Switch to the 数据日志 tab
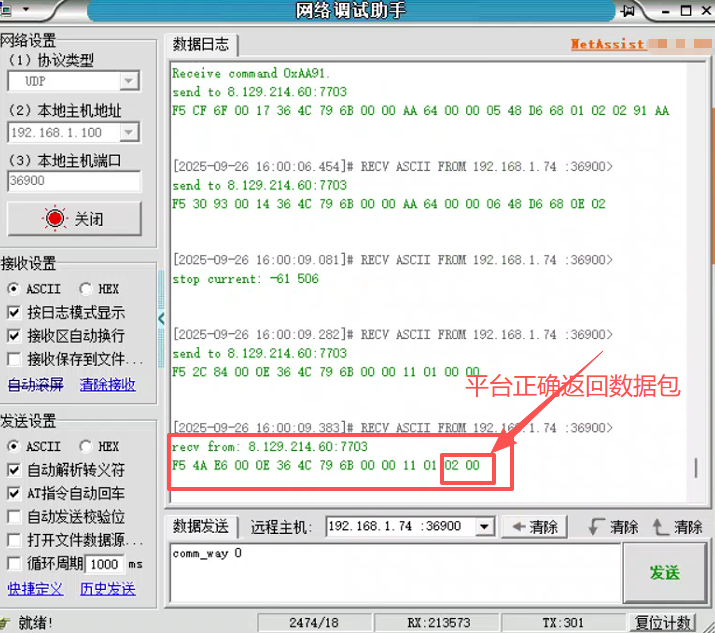 [201, 45]
